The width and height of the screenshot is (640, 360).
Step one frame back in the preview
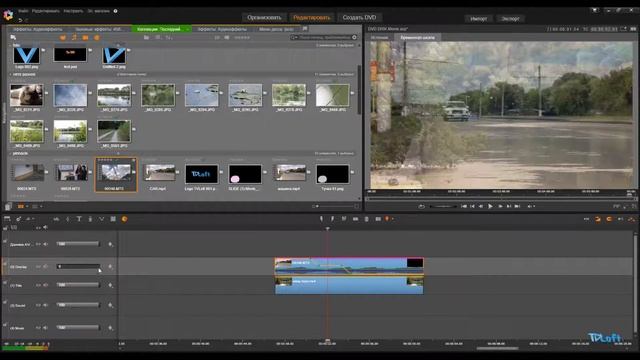pos(481,207)
